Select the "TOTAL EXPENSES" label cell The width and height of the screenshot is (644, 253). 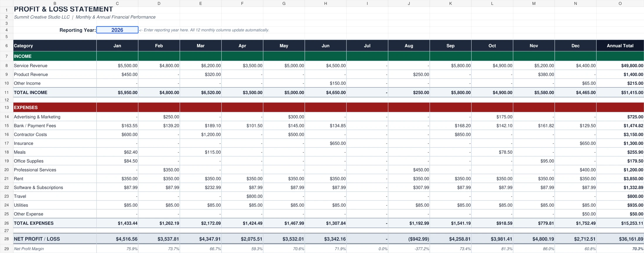point(55,223)
